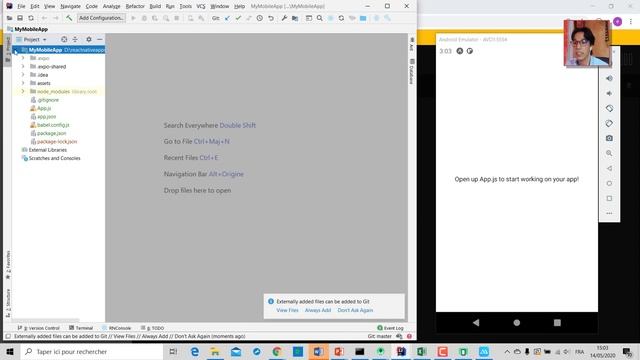Expand the .expo folder
Viewport: 640px width, 360px height.
(x=23, y=58)
